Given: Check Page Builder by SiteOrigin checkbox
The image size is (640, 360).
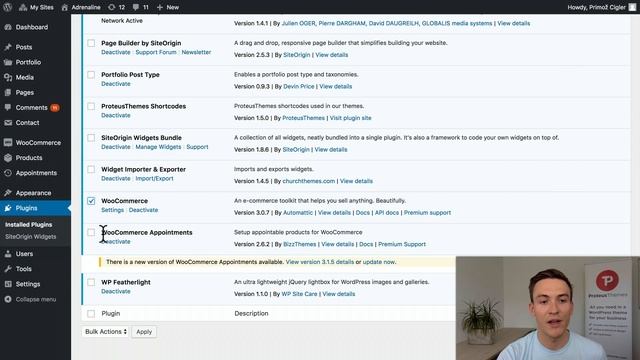Looking at the screenshot, I should 91,43.
